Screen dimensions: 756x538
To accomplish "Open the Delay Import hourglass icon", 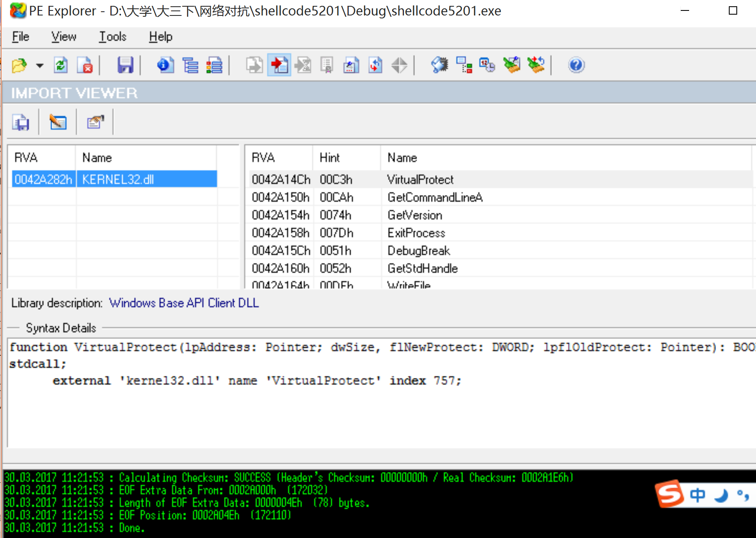I will 303,65.
